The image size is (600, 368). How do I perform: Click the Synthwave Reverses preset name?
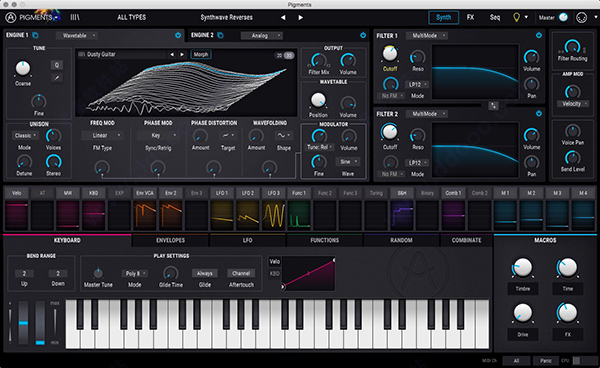[227, 18]
